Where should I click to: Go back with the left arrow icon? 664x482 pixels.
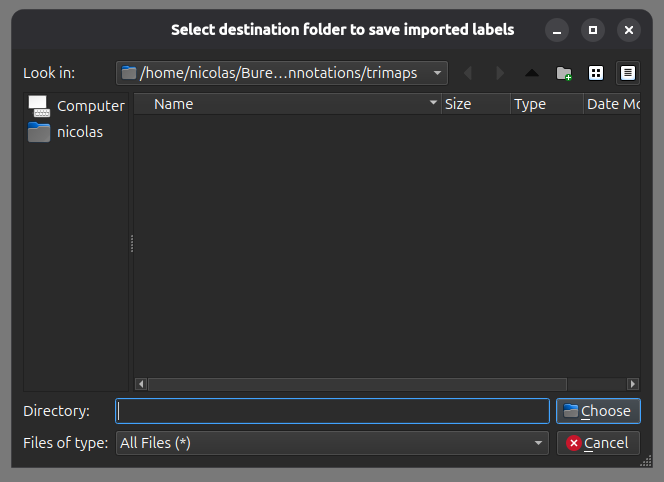[x=468, y=73]
